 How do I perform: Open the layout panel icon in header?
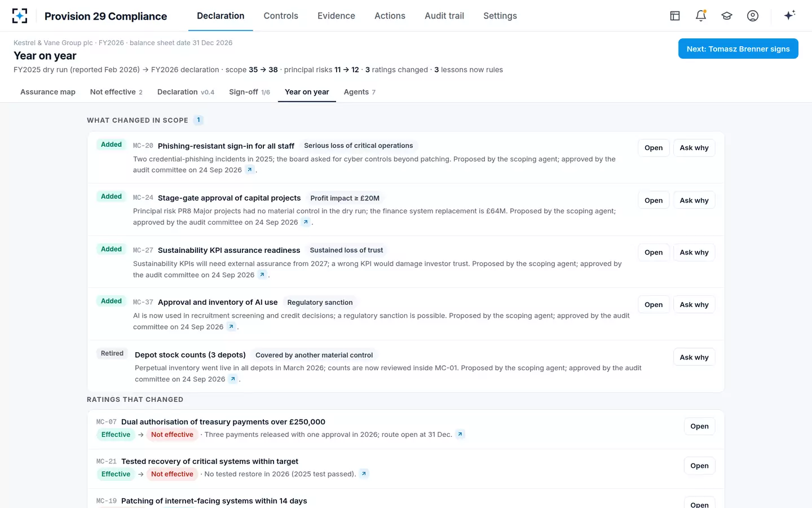point(675,16)
